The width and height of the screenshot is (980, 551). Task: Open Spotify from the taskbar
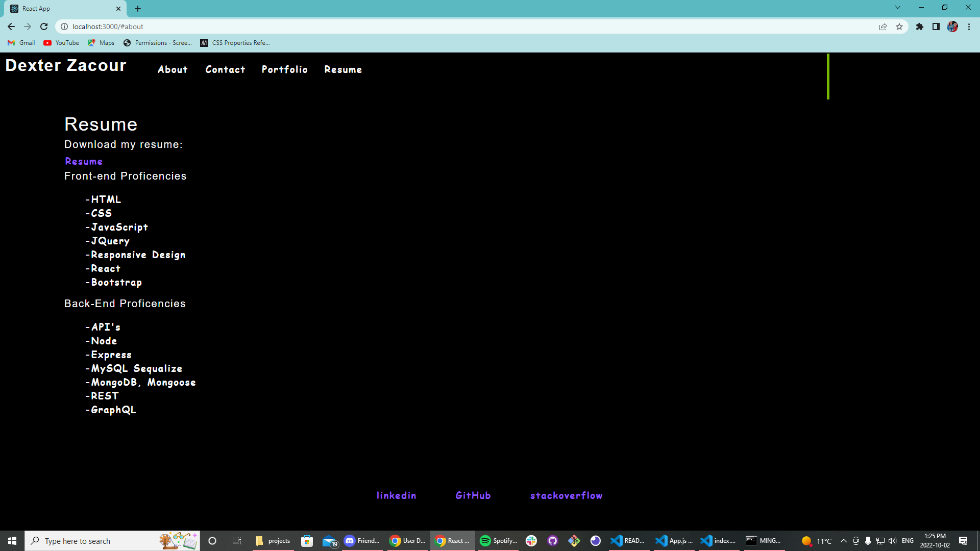pyautogui.click(x=498, y=541)
